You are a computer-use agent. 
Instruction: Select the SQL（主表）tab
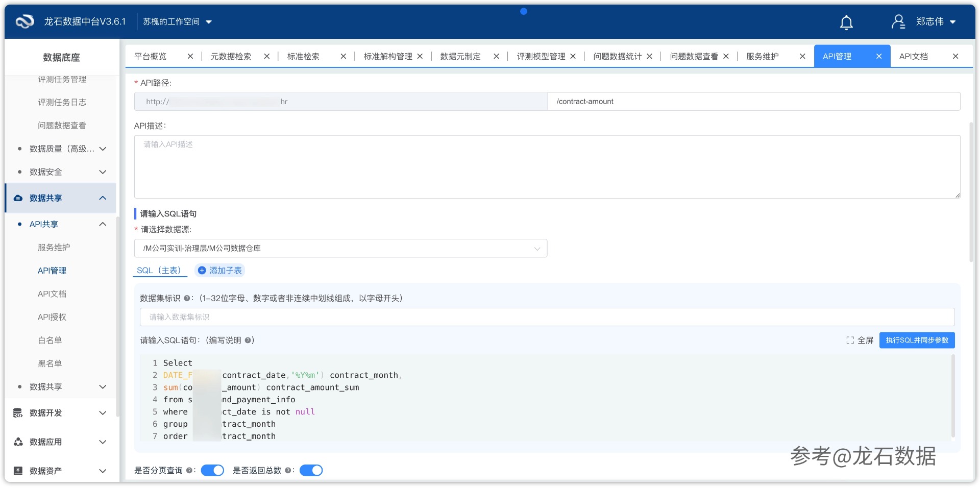[159, 271]
